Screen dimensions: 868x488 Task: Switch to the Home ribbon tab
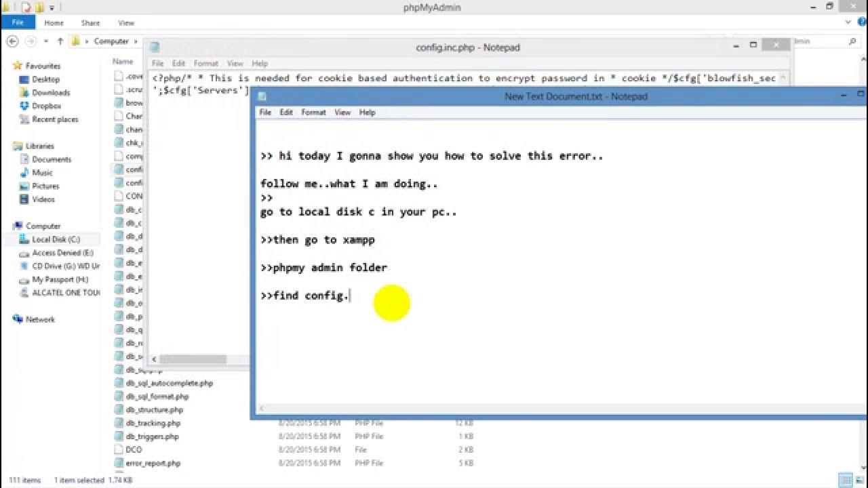54,22
